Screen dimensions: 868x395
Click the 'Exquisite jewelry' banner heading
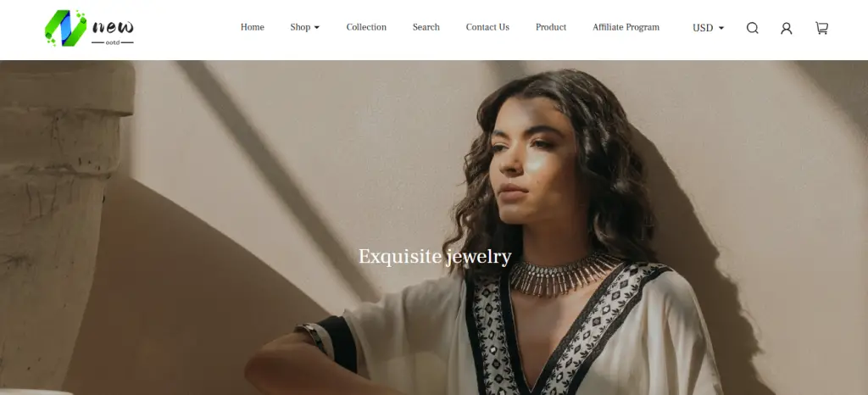[x=435, y=257]
